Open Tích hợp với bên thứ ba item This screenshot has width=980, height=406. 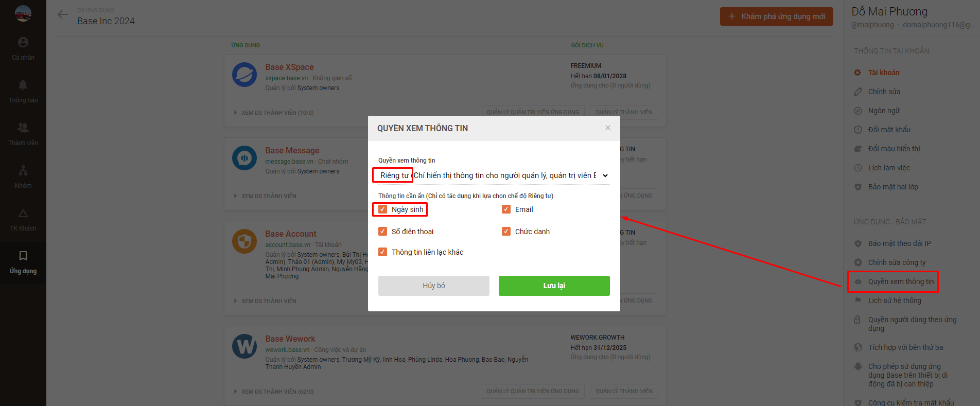[905, 347]
